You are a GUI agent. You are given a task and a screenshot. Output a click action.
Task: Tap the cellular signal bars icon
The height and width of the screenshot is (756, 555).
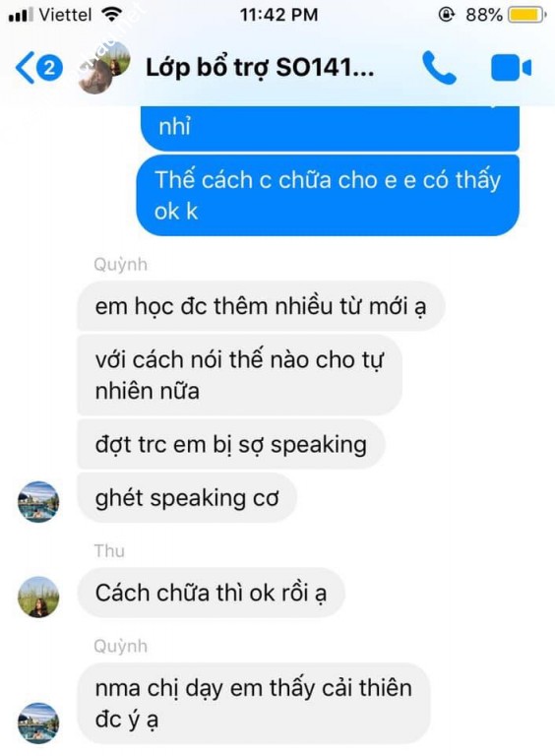[x=22, y=15]
